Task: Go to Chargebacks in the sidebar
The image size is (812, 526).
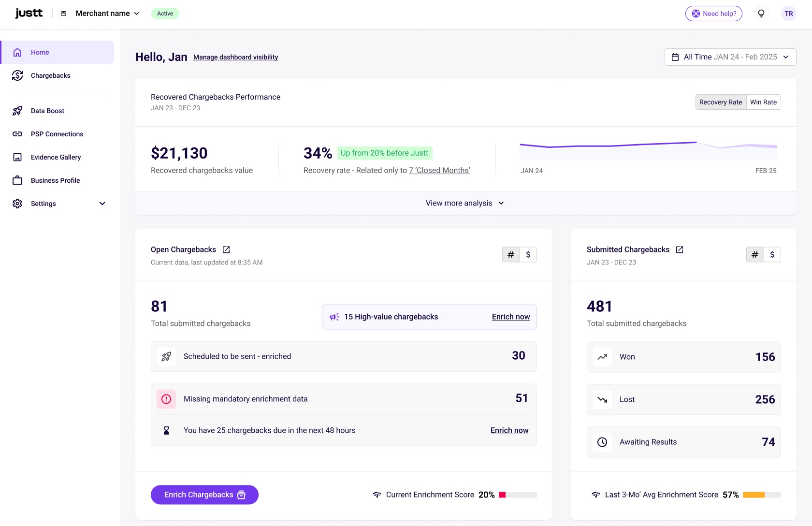Action: (x=51, y=75)
